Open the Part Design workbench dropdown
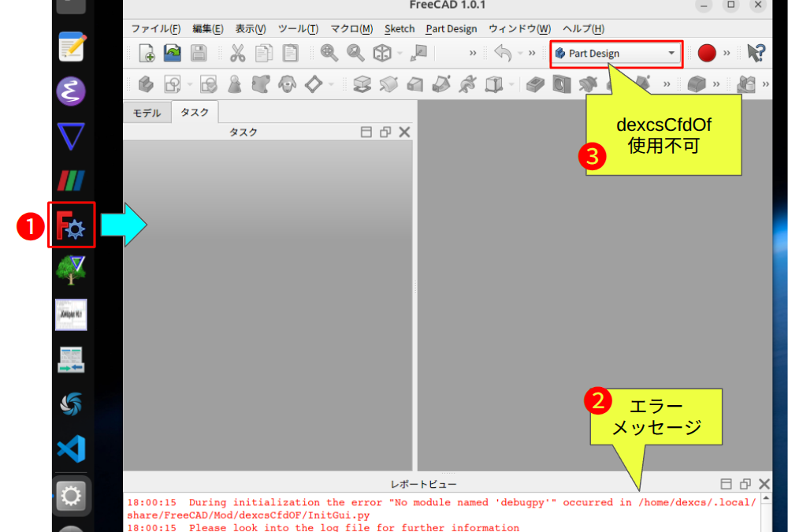The height and width of the screenshot is (532, 788). pos(615,54)
